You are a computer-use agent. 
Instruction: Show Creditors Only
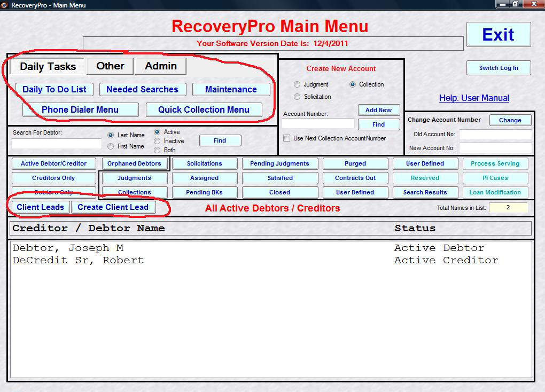pos(54,178)
